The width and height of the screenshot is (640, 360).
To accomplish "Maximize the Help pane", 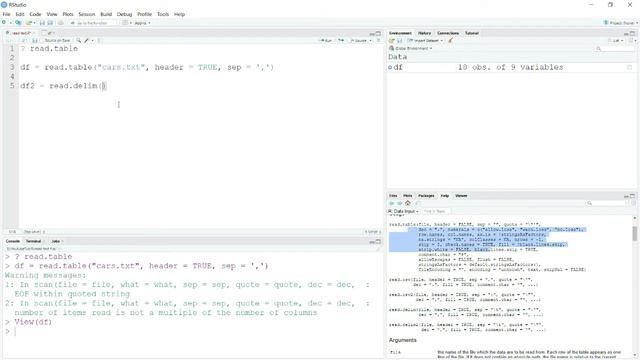I will pyautogui.click(x=633, y=196).
